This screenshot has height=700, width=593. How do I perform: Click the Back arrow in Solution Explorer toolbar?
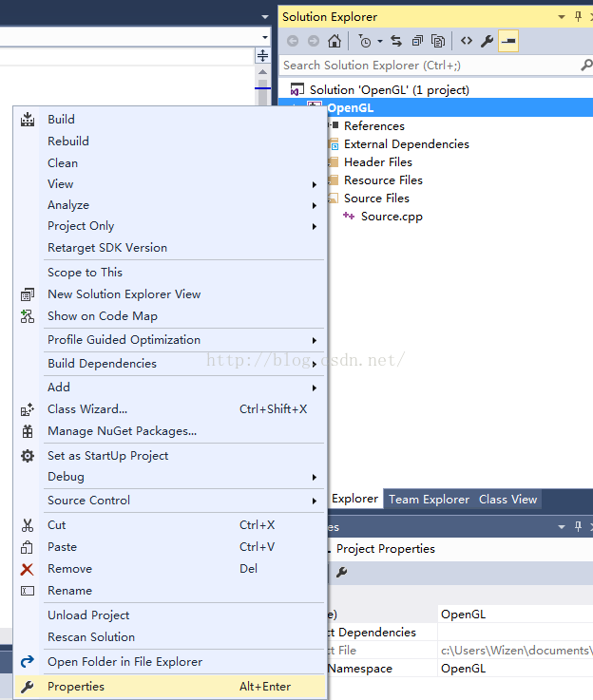coord(293,41)
